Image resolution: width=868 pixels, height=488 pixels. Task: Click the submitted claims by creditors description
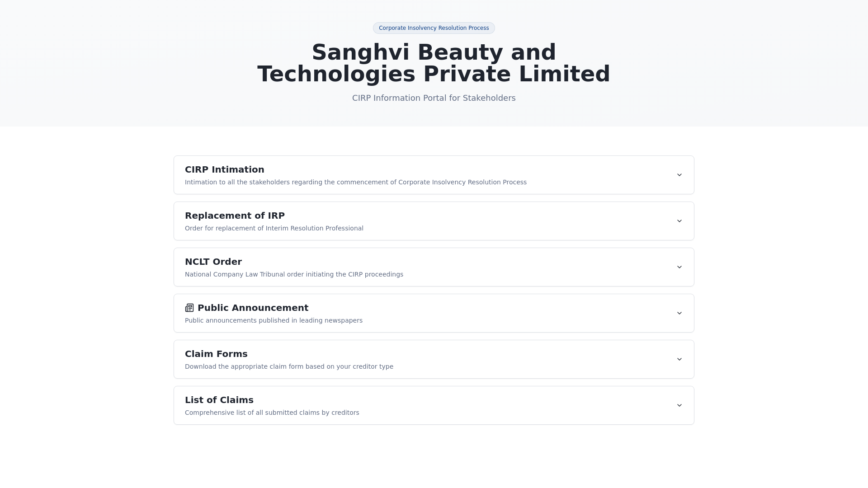coord(272,413)
